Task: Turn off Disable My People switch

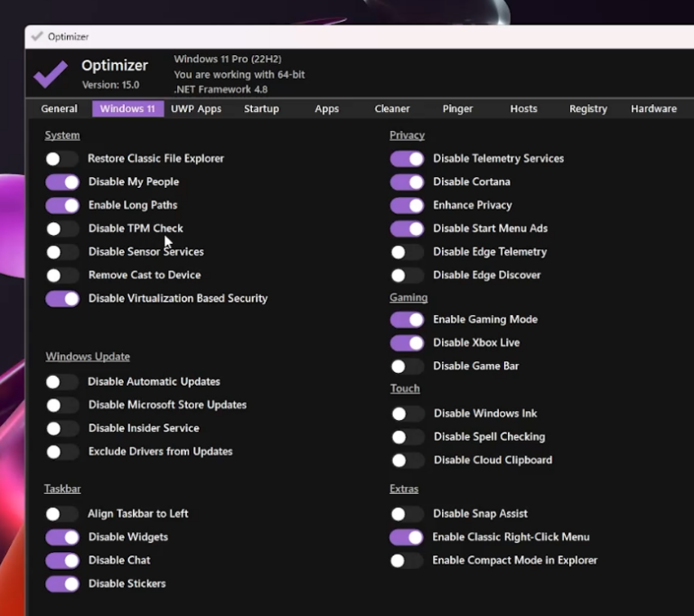Action: point(62,182)
